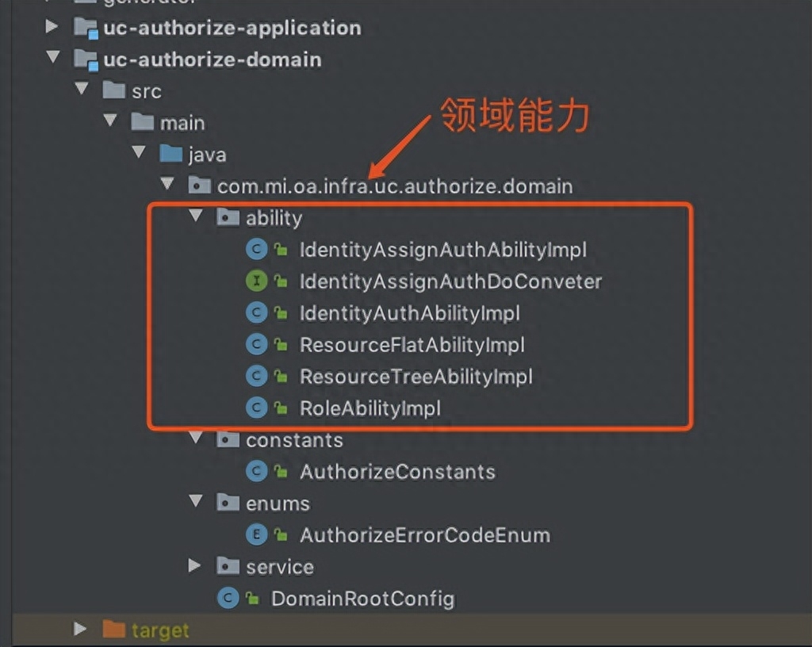
Task: Expand the uc-authorize-application module
Action: [52, 27]
